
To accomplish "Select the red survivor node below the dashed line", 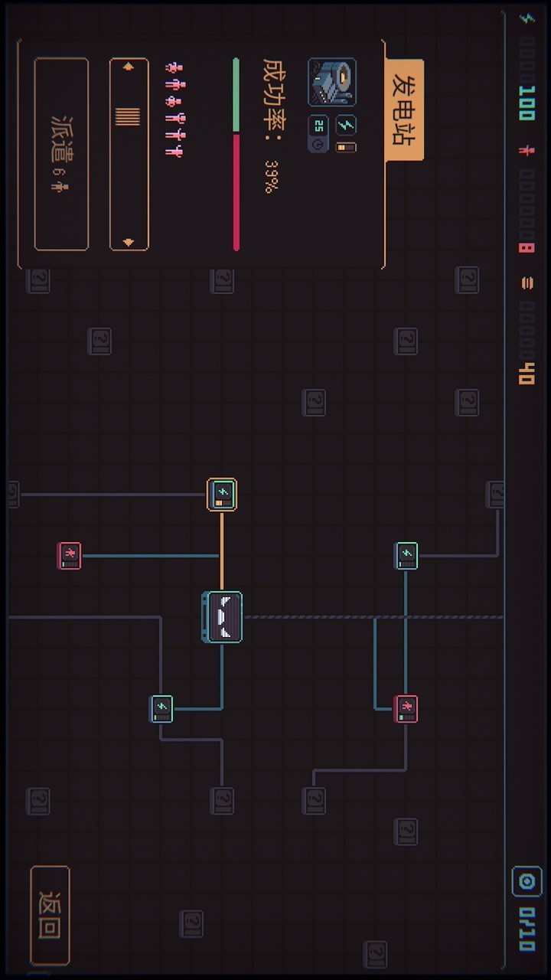I will pyautogui.click(x=406, y=709).
